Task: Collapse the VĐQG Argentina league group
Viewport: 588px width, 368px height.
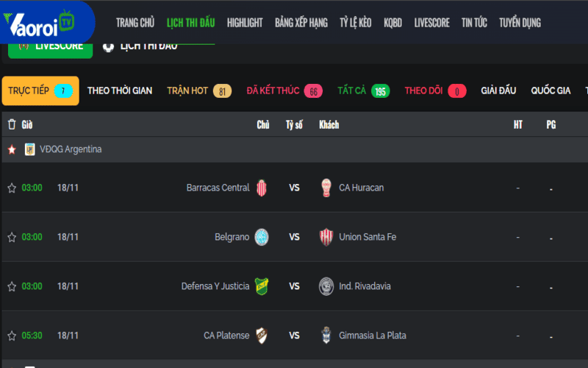Action: click(x=71, y=149)
